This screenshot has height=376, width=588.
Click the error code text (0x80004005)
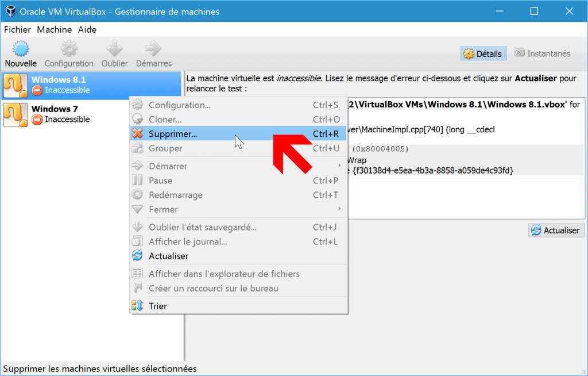(380, 149)
